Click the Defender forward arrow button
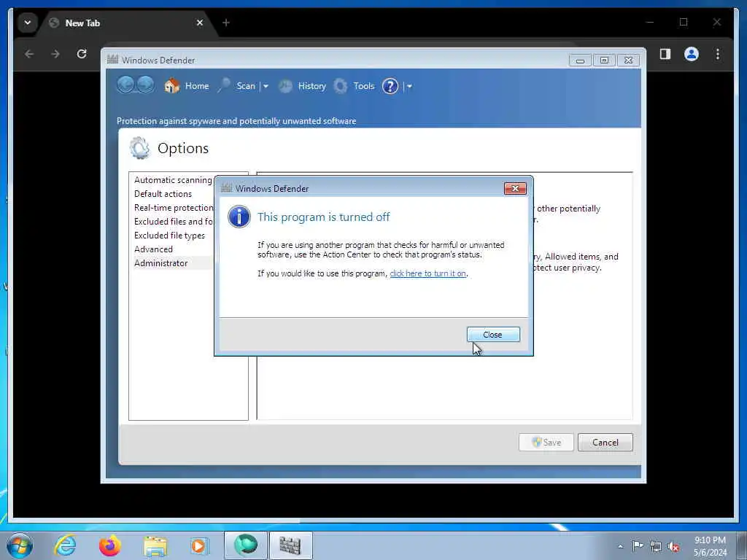The height and width of the screenshot is (560, 747). tap(145, 85)
